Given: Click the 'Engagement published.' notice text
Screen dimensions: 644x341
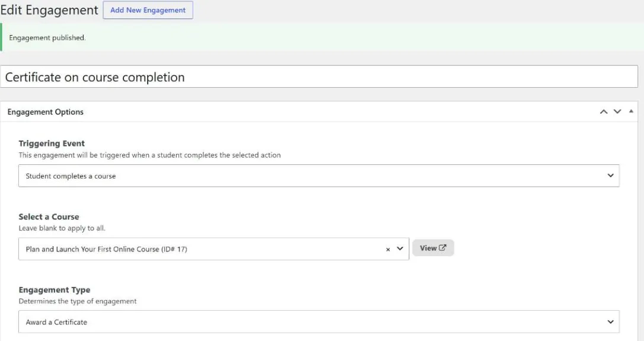Looking at the screenshot, I should (47, 38).
